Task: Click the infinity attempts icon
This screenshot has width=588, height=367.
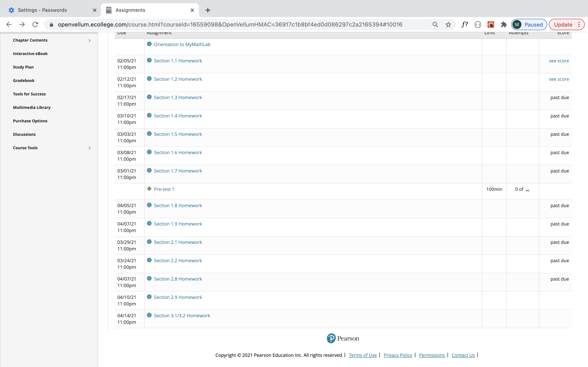Action: 528,190
